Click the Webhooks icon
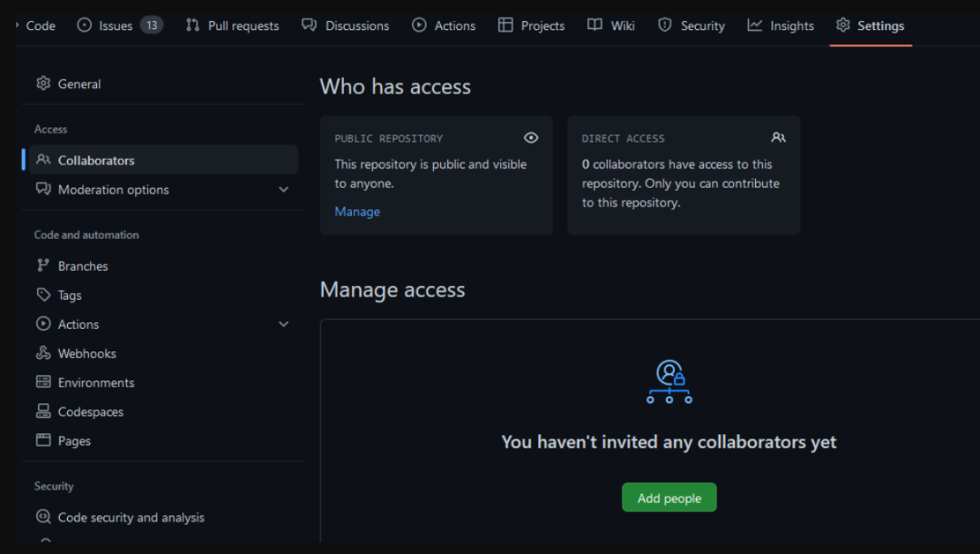 click(x=44, y=352)
